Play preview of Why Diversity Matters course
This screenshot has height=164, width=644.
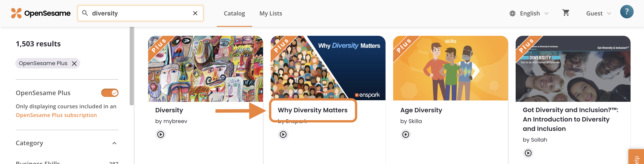(283, 135)
